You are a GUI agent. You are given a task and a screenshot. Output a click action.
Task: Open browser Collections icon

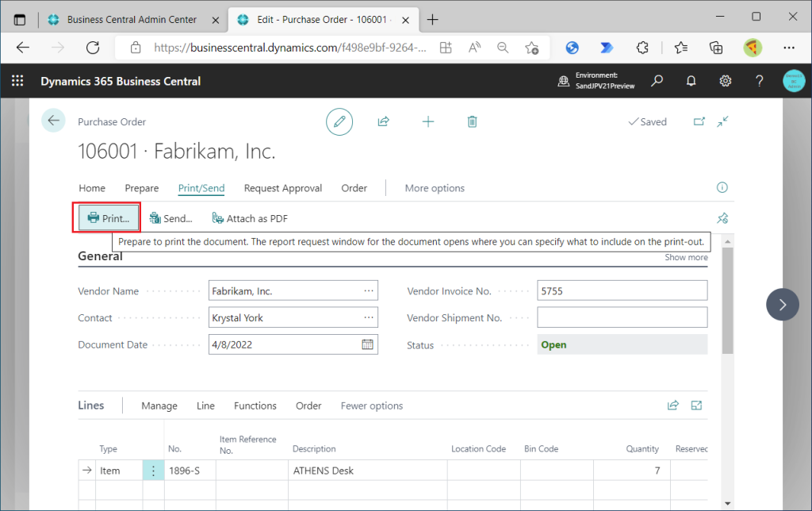pos(716,48)
